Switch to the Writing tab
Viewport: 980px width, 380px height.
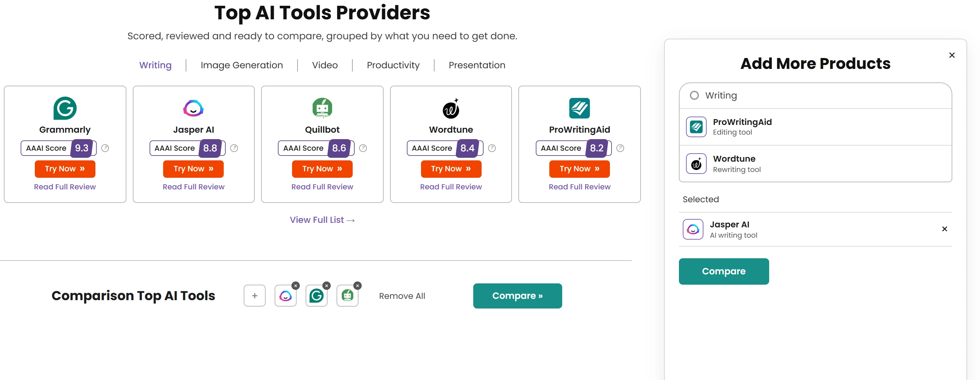pyautogui.click(x=155, y=65)
